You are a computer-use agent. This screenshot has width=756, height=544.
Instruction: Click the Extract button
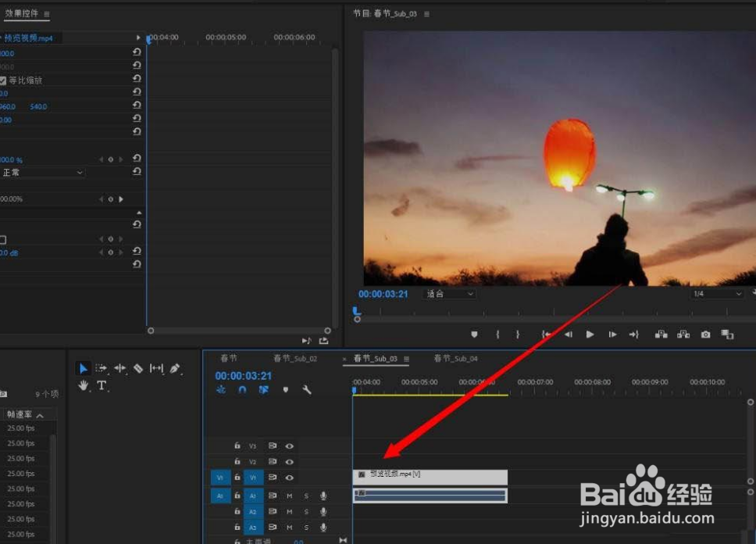pyautogui.click(x=683, y=335)
